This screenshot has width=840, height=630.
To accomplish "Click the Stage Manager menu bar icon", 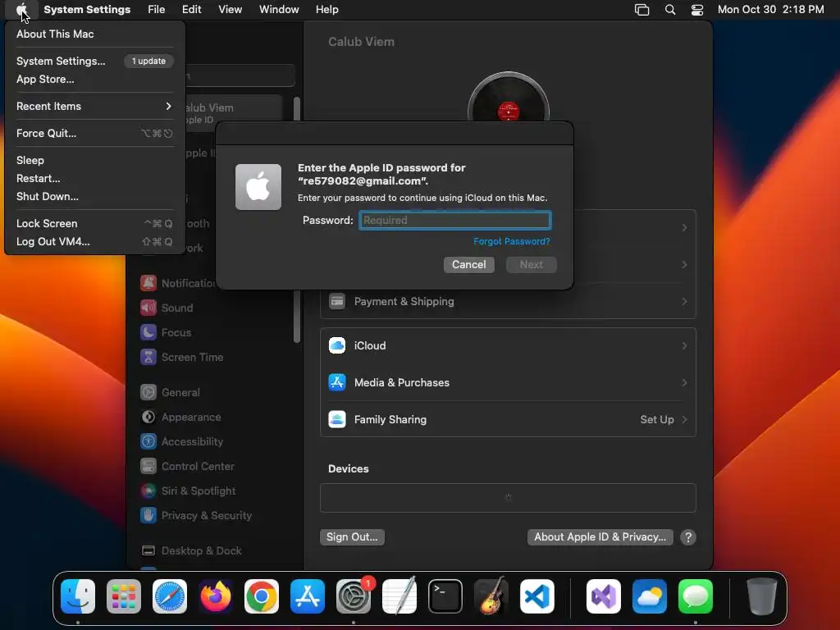I will tap(641, 10).
